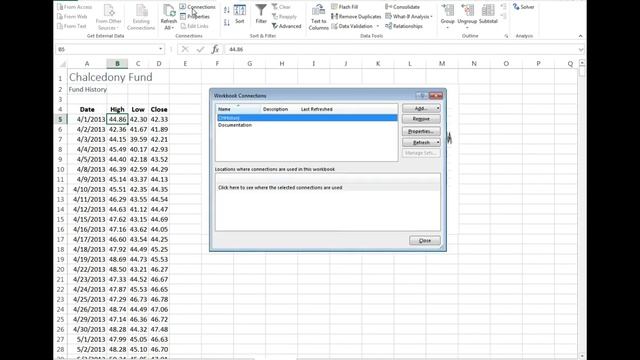This screenshot has width=640, height=360.
Task: Open the Solver add-in
Action: [x=523, y=7]
